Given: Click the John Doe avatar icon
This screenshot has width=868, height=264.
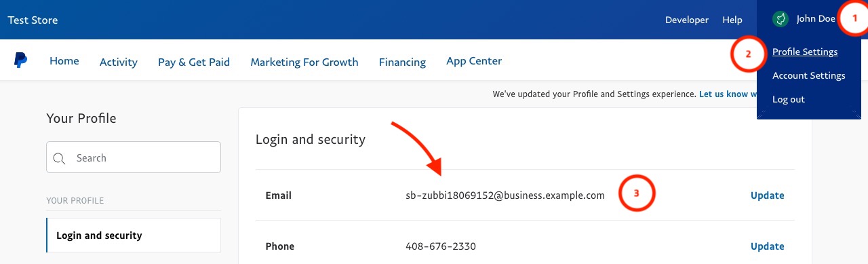Looking at the screenshot, I should pos(781,19).
